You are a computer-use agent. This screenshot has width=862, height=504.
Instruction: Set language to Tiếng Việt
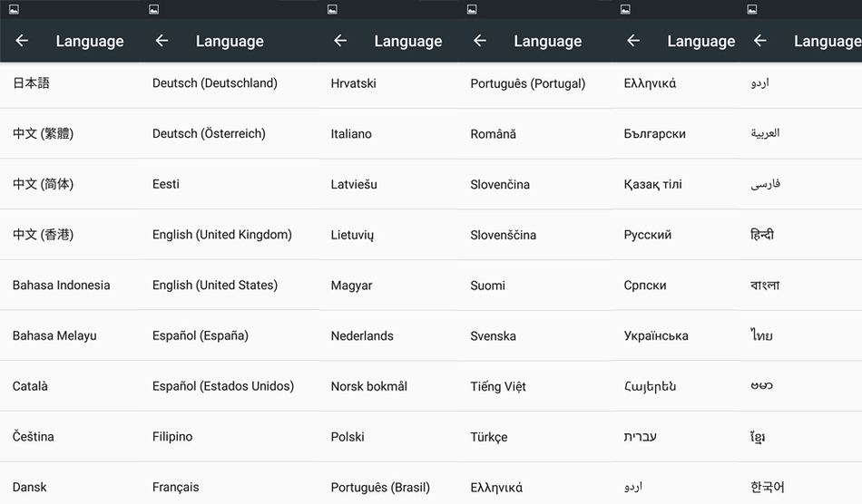tap(498, 386)
